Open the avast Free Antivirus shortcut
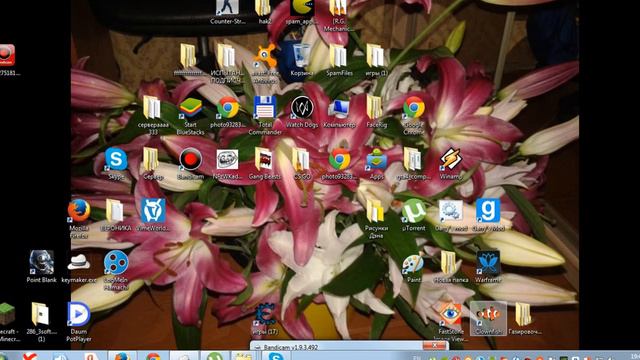The image size is (640, 360). coord(266,63)
